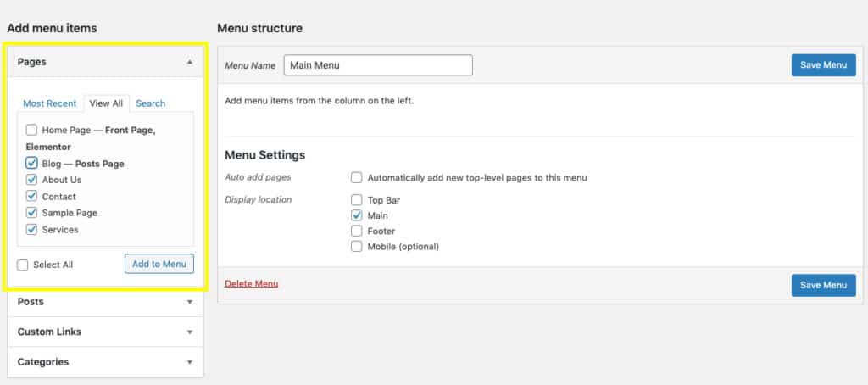868x385 pixels.
Task: Click into the Menu Name field
Action: click(378, 65)
